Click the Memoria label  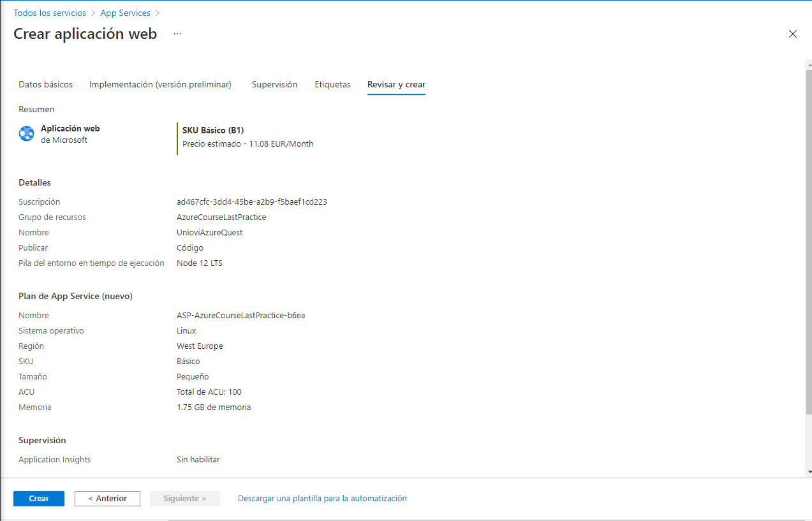click(x=35, y=407)
